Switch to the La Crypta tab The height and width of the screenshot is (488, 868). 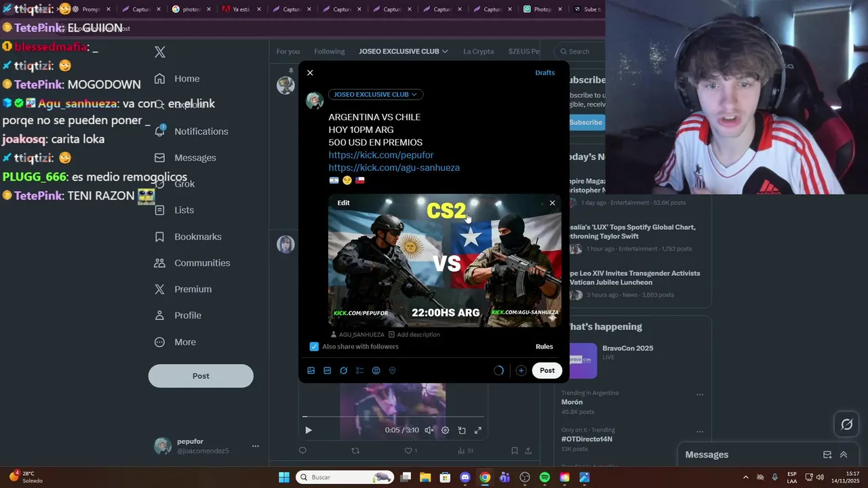[x=479, y=52]
